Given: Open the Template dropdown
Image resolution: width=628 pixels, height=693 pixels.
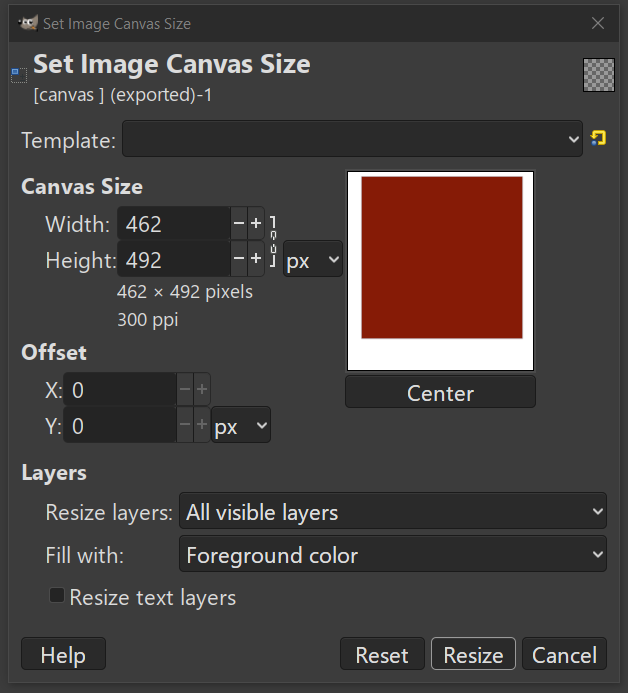Looking at the screenshot, I should pos(352,139).
